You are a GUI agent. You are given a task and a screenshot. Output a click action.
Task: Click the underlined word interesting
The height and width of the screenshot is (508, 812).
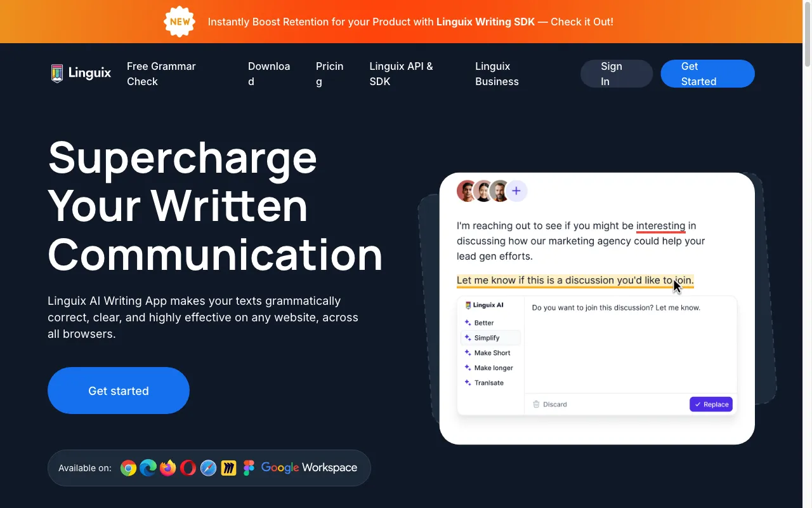[660, 225]
